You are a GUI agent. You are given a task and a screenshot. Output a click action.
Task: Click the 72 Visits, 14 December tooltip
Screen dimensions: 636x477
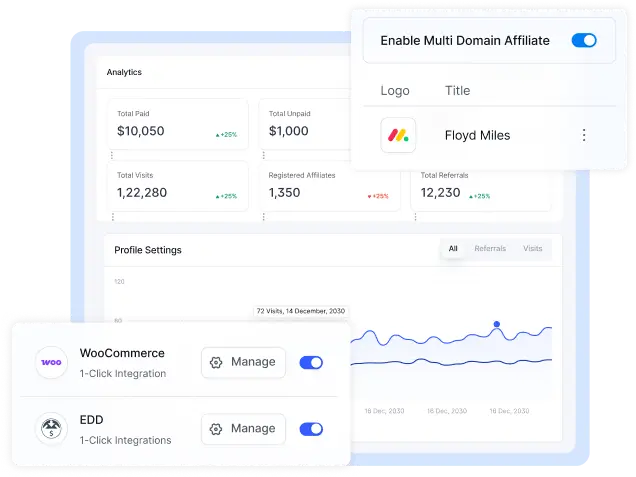(301, 311)
